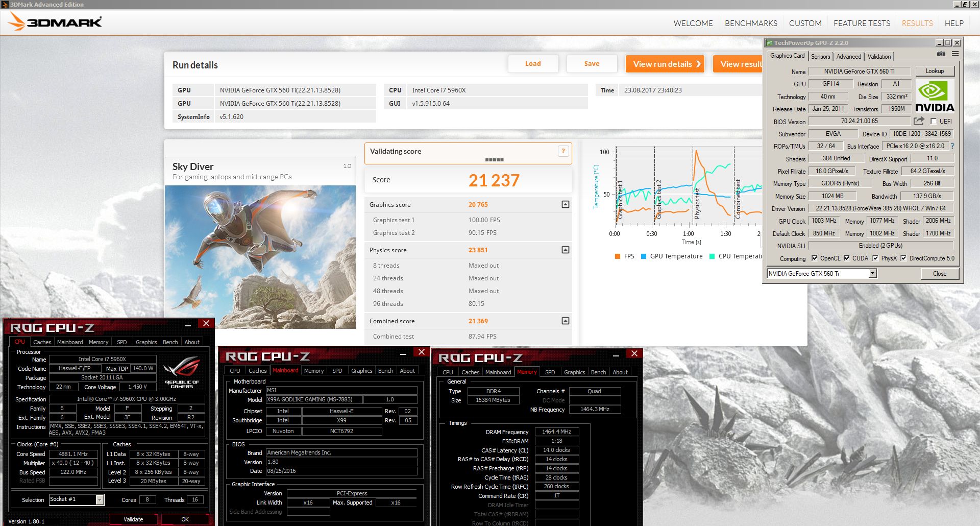Open Caches tab in left CPU-Z window

(x=42, y=342)
